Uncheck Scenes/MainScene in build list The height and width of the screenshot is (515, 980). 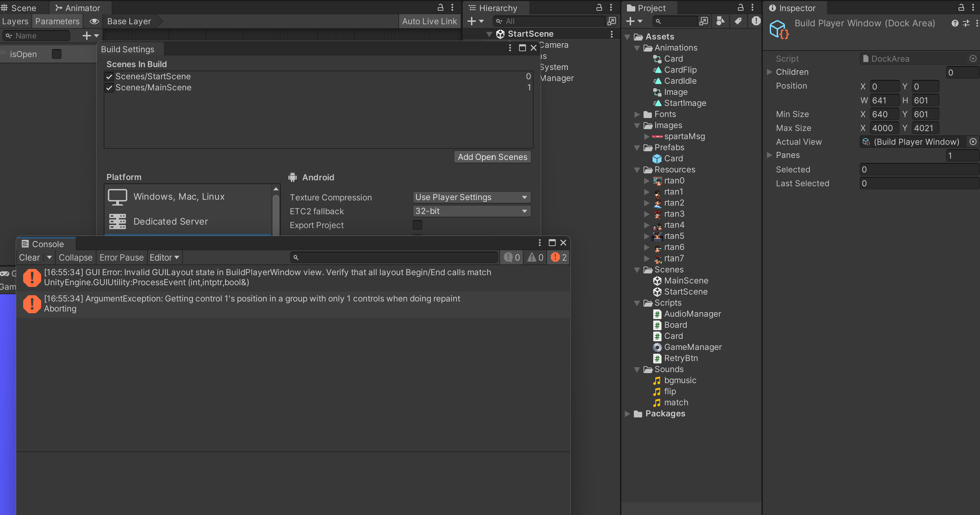pyautogui.click(x=109, y=88)
